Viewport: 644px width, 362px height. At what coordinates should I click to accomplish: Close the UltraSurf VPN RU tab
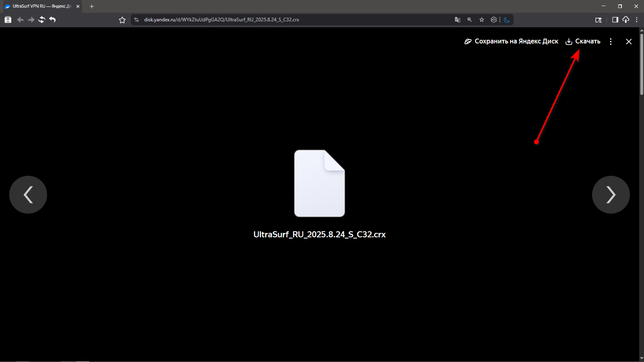[78, 6]
